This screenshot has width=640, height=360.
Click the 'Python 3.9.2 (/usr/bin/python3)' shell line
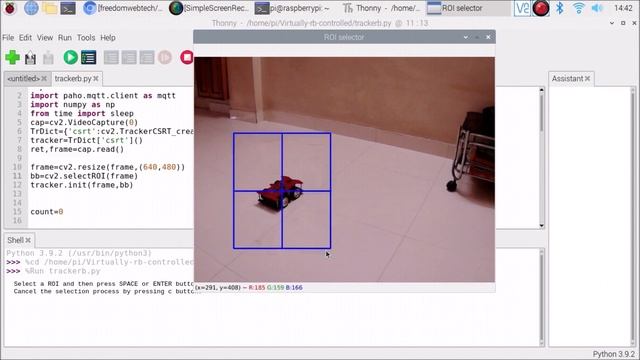pos(79,253)
